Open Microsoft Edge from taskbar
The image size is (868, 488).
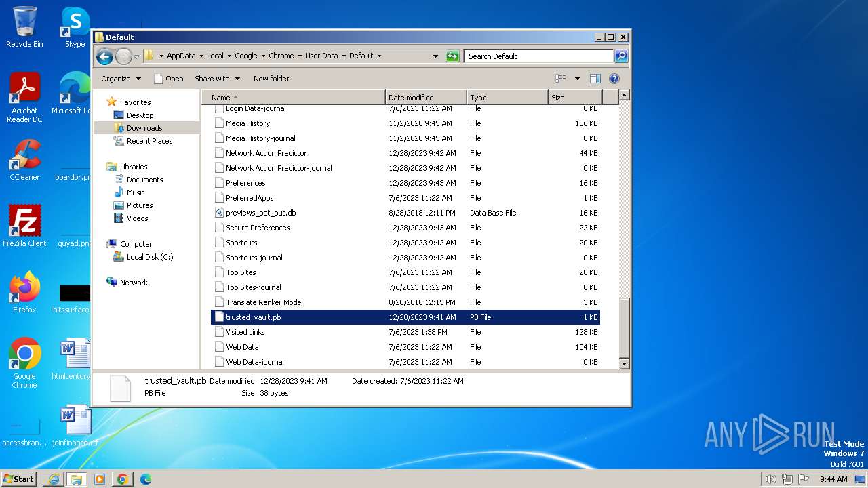coord(145,479)
